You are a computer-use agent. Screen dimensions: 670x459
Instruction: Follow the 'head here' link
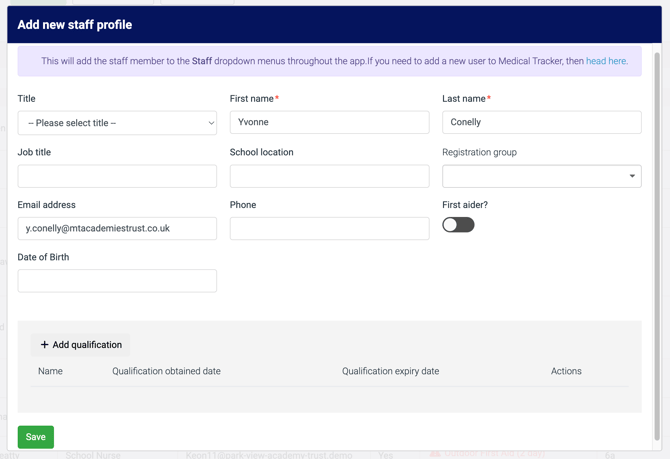[606, 61]
